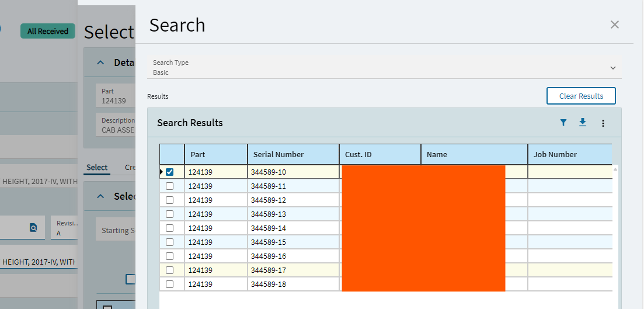Click the download icon in Search Results

coord(582,123)
